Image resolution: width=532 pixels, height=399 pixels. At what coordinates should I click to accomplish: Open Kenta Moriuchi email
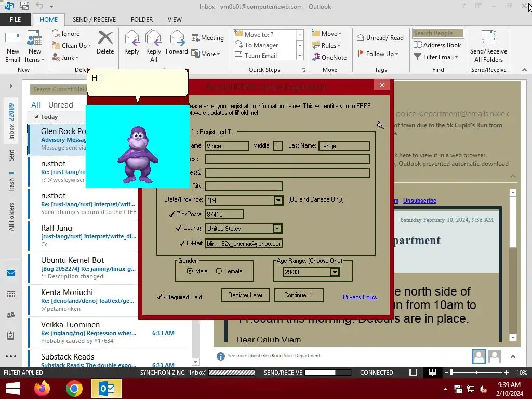pos(84,300)
